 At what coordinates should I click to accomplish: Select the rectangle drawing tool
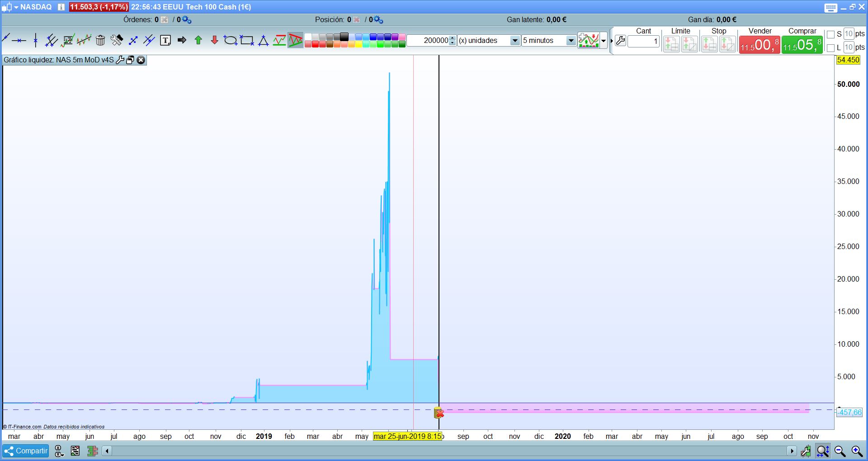247,40
